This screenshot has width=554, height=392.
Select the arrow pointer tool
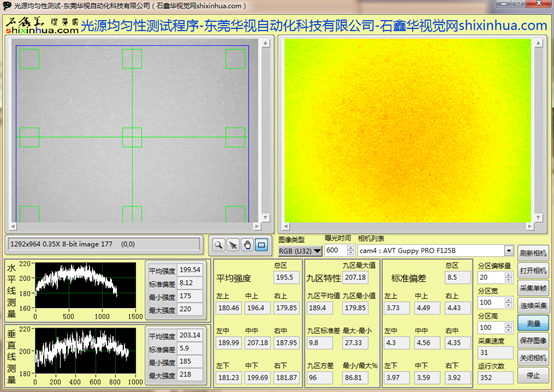[x=233, y=245]
